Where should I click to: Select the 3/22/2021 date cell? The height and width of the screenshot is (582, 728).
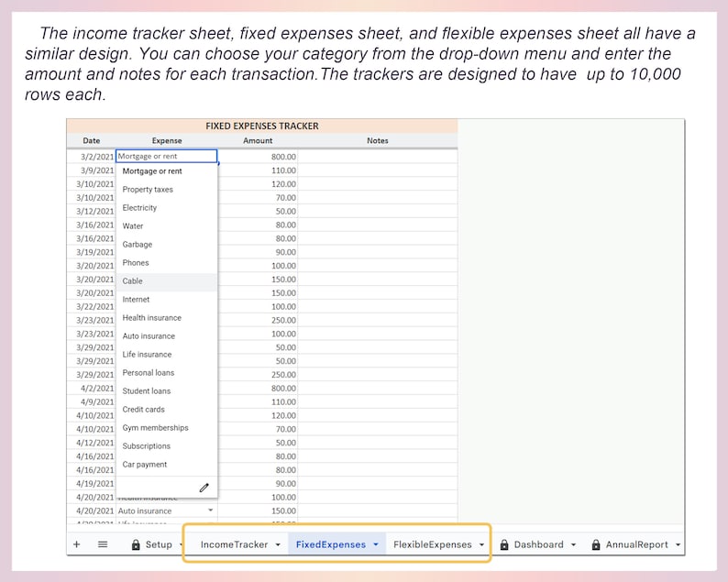pos(92,307)
